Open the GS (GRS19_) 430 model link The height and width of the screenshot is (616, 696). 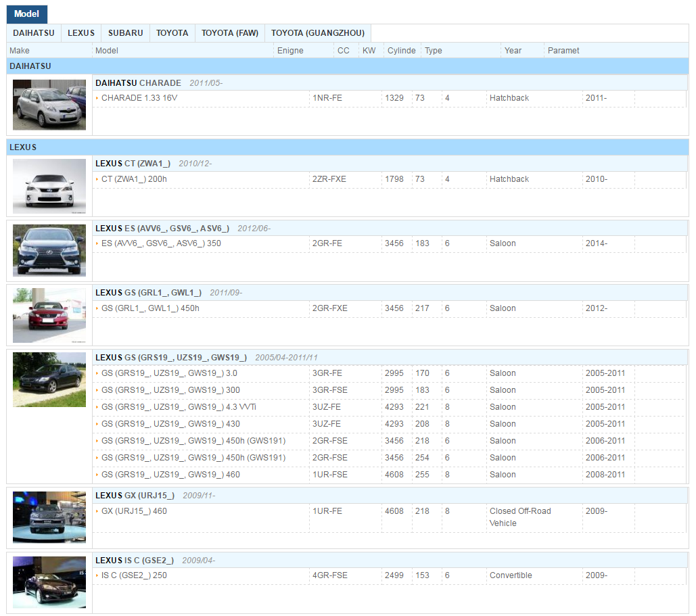tap(170, 424)
